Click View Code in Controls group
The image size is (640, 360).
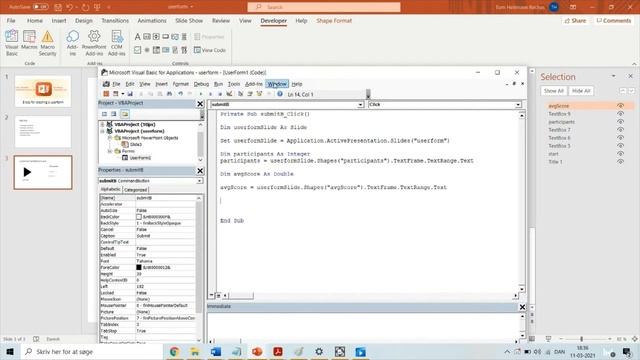coord(210,50)
